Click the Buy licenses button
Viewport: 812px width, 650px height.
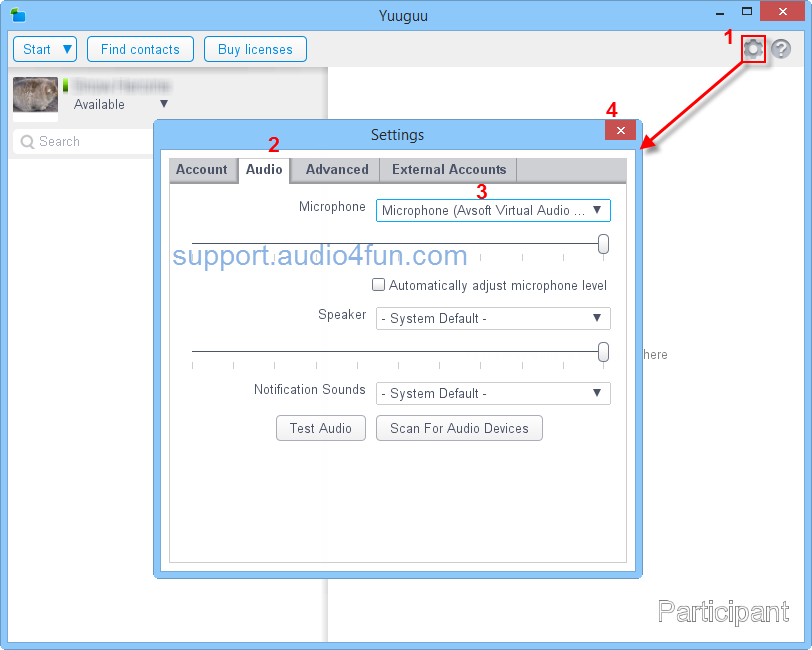(255, 49)
